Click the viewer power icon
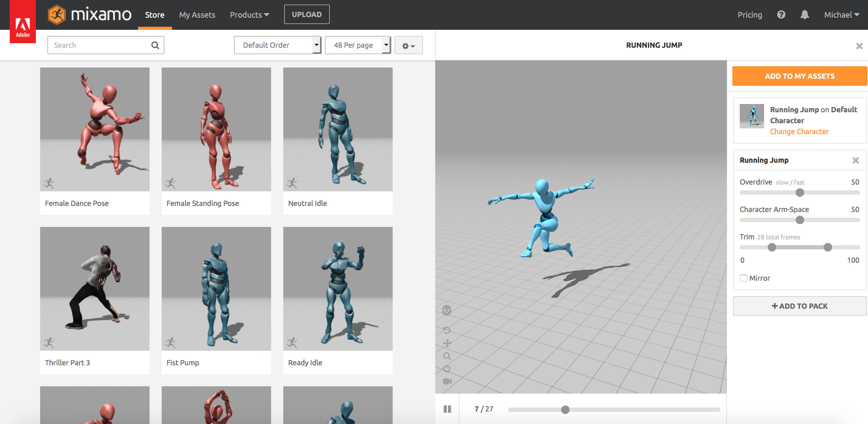The image size is (868, 424). 447,368
